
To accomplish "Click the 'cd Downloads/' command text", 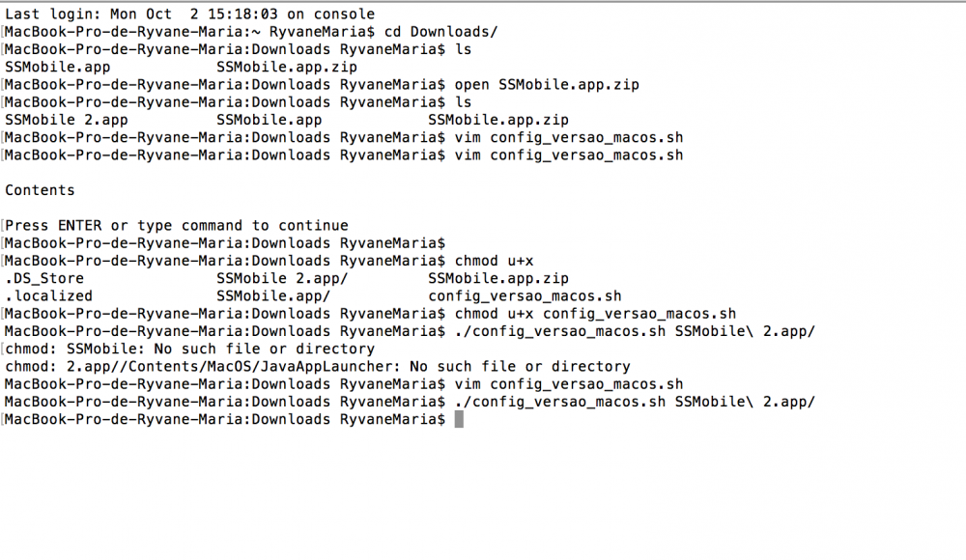I will pyautogui.click(x=441, y=32).
